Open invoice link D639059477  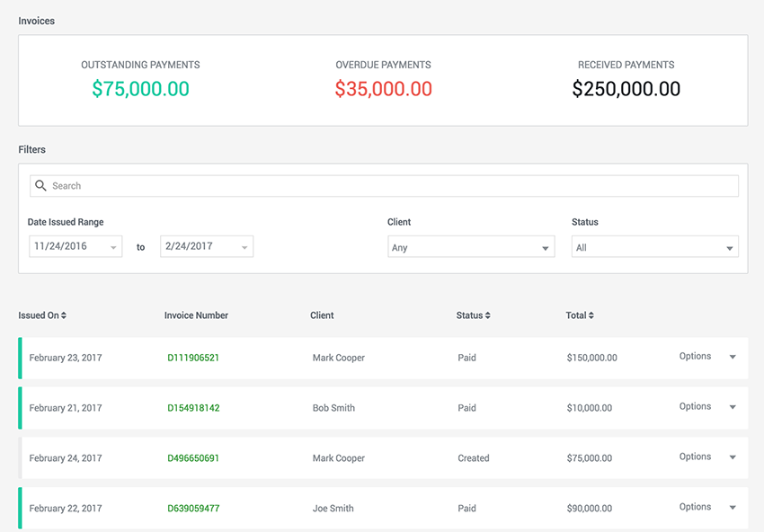(x=193, y=508)
